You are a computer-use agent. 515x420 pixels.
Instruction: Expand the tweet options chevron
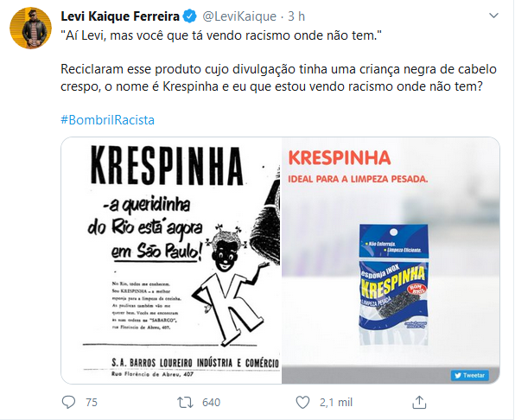pos(493,16)
